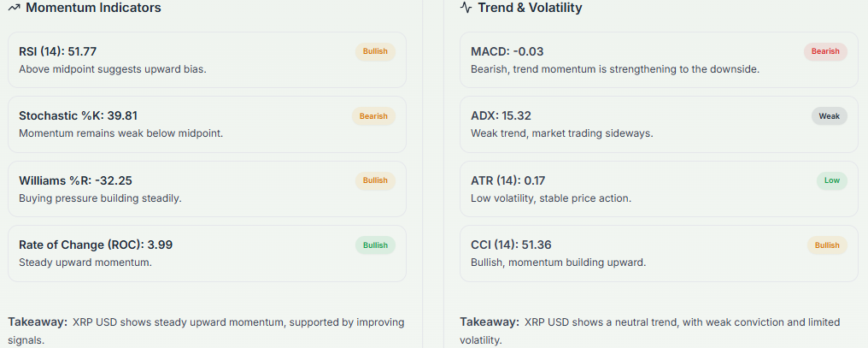Click the Williams %R: -32.25 heading

click(75, 180)
